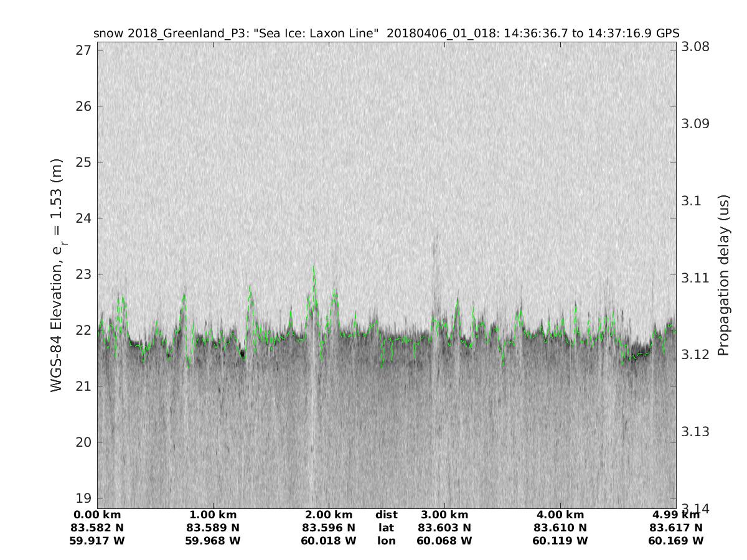Screen dimensions: 747x560
Task: Click the 'lon' legend label
Action: click(x=387, y=541)
